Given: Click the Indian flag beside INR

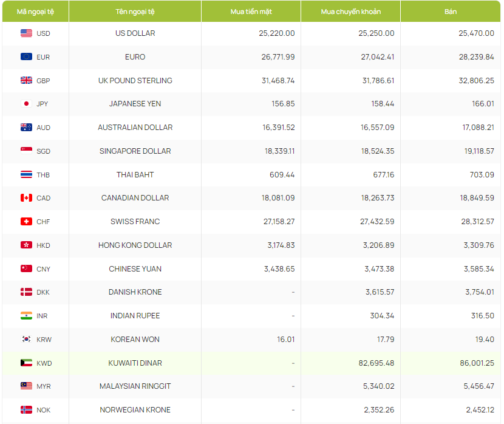Looking at the screenshot, I should 26,316.
